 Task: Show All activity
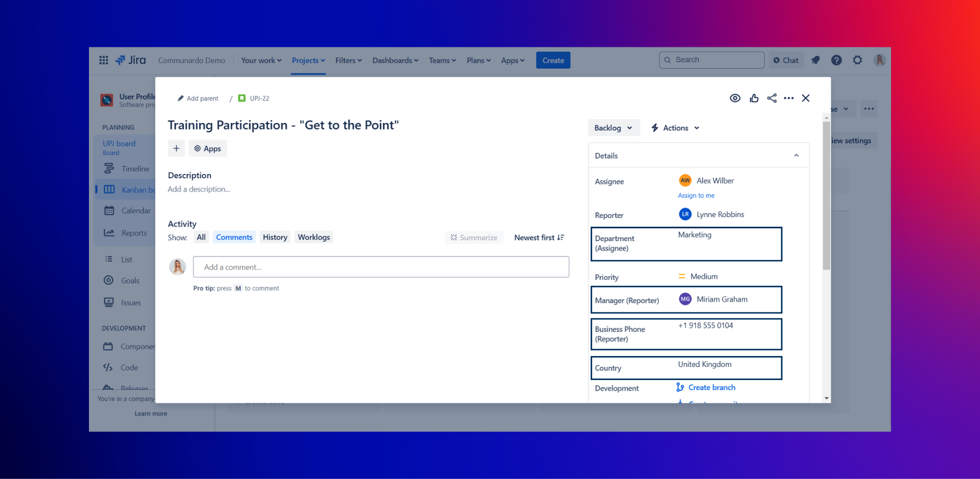click(201, 237)
